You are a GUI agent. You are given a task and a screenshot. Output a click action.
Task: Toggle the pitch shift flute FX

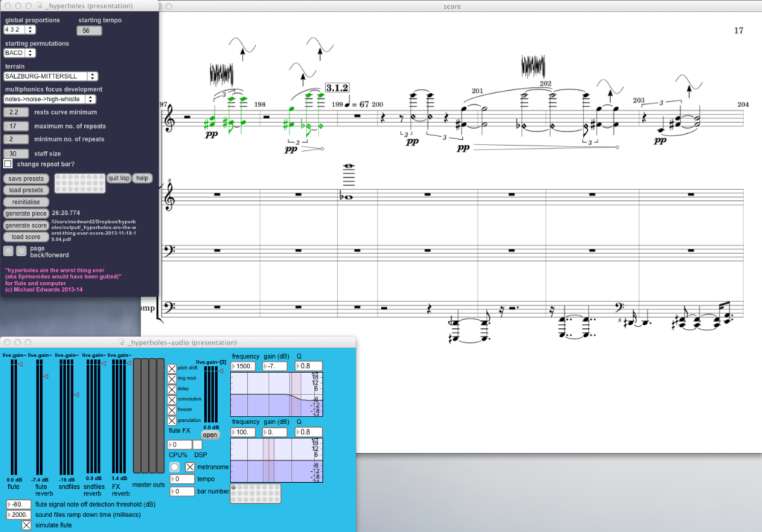click(x=172, y=368)
